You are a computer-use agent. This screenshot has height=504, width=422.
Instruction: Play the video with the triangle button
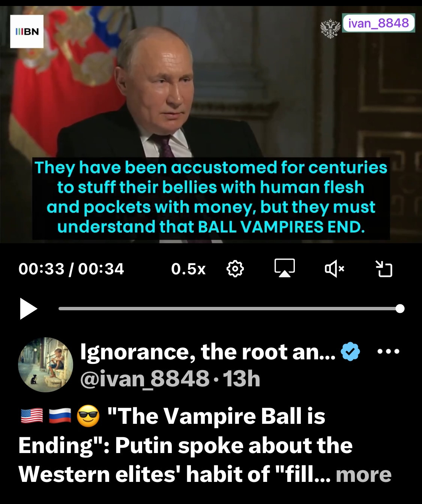[29, 309]
